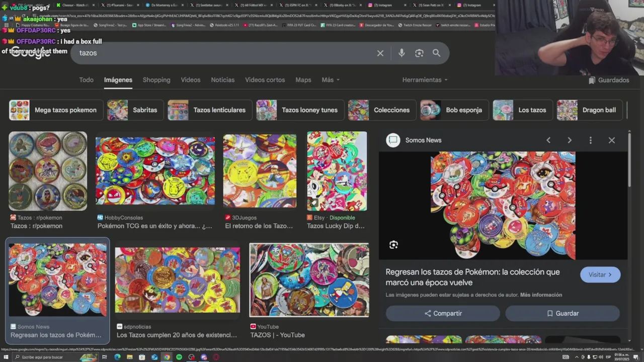Open Chrome from the taskbar
This screenshot has height=362, width=644.
click(167, 357)
